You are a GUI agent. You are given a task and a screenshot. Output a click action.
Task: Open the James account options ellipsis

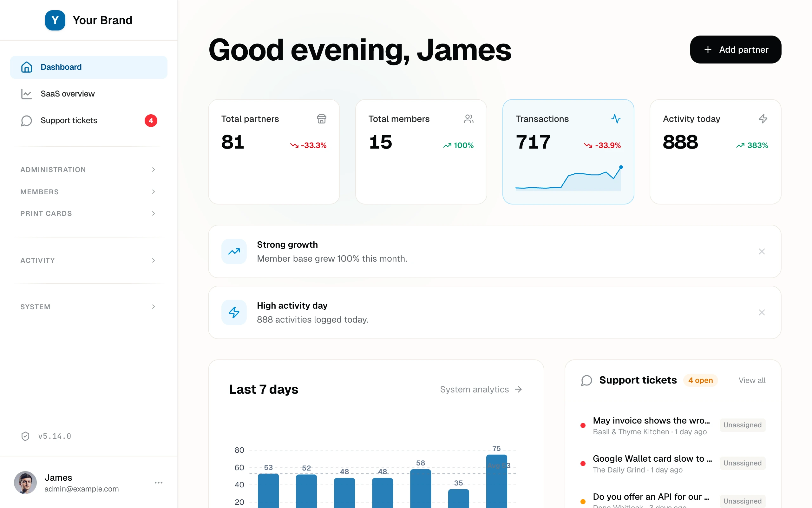coord(158,483)
